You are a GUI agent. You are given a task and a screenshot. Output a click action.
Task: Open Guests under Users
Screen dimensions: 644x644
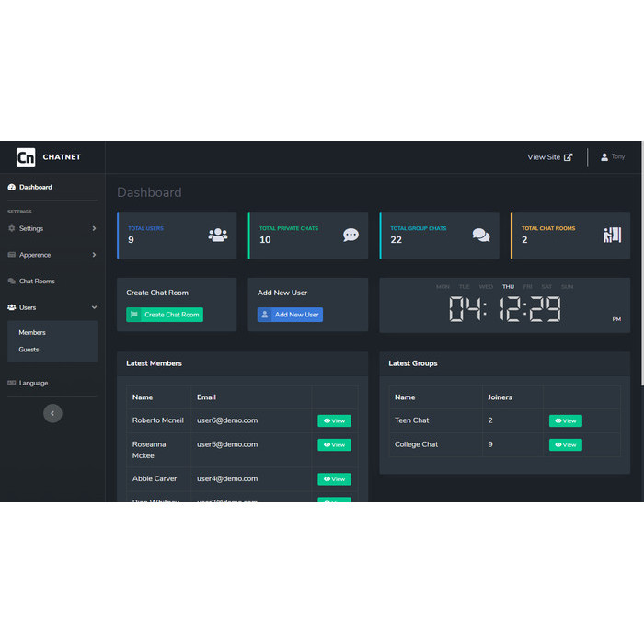click(x=29, y=350)
